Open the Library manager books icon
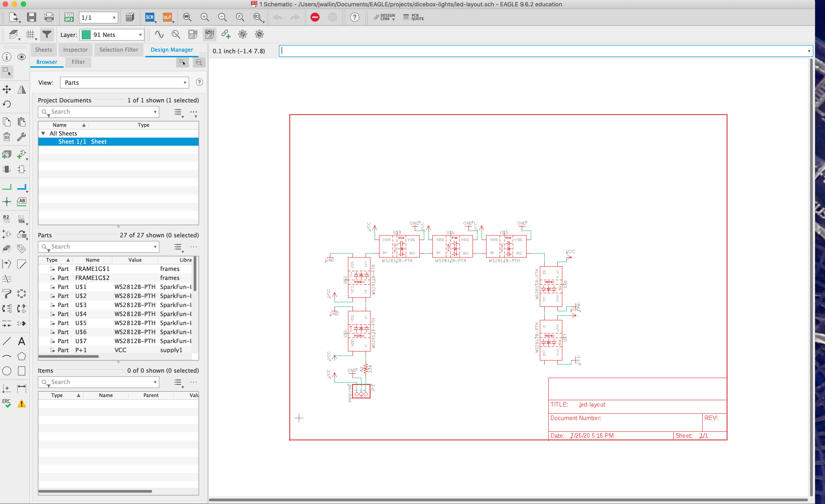825x504 pixels. (130, 17)
